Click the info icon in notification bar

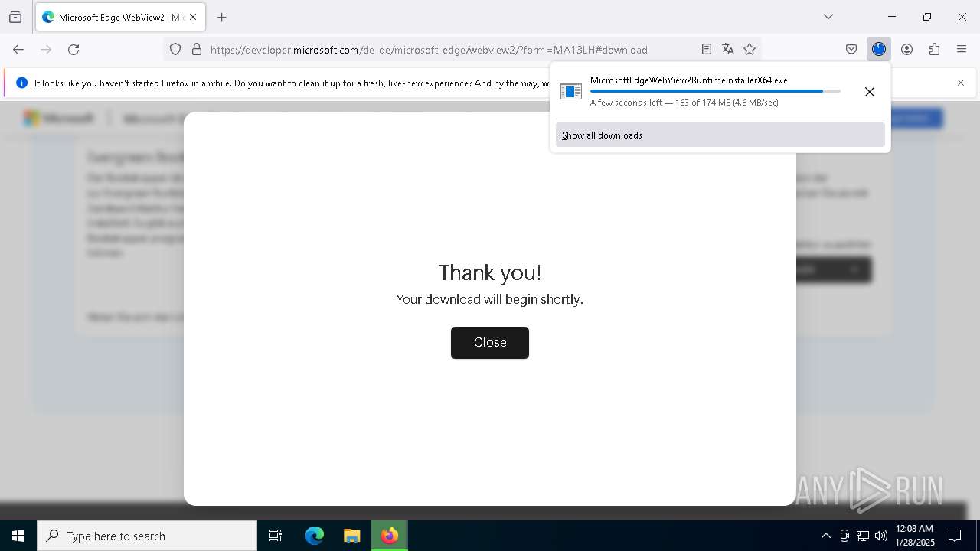[x=21, y=83]
